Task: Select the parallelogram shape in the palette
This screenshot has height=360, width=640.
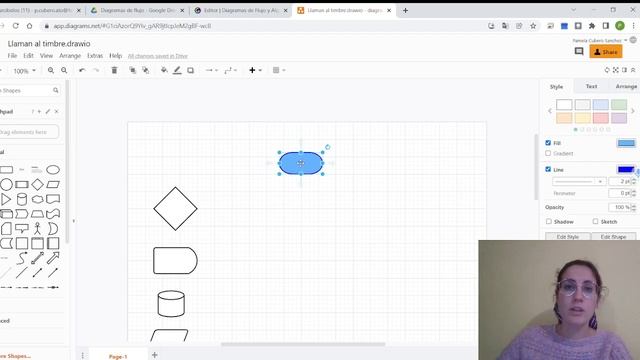Action: point(53,184)
